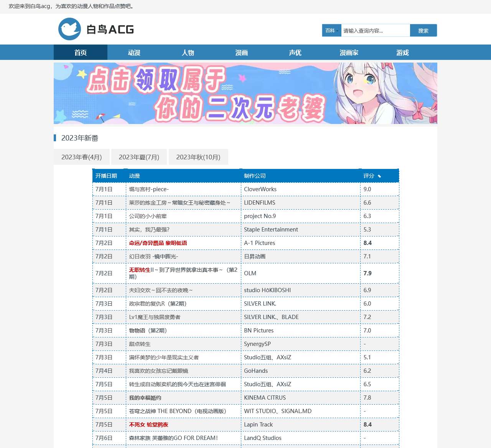Image resolution: width=491 pixels, height=448 pixels.
Task: Open anime 莱莎的炼金工房 entry
Action: coord(180,203)
